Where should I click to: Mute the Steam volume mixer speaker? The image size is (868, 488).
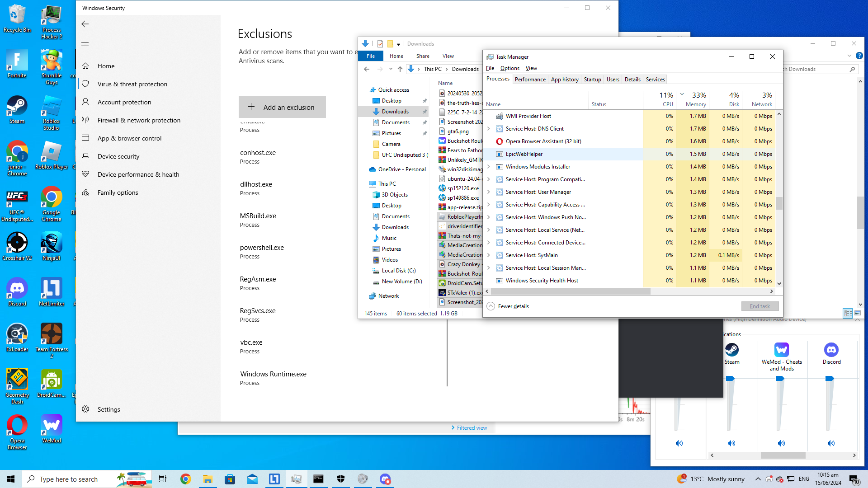(731, 443)
